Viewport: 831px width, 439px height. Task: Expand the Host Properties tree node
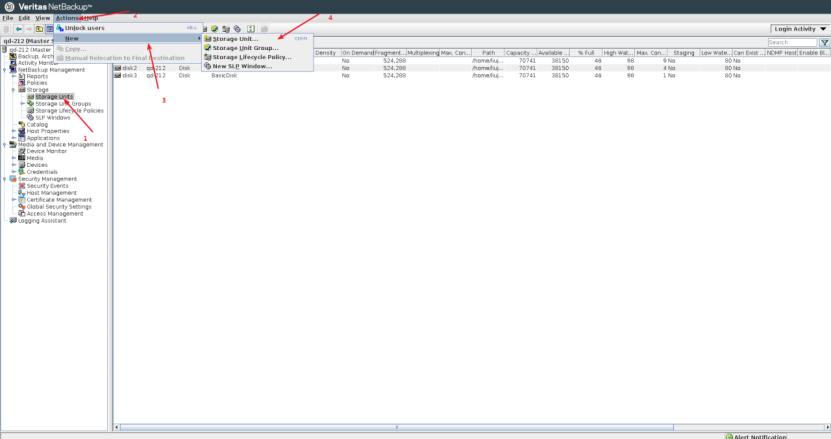14,131
